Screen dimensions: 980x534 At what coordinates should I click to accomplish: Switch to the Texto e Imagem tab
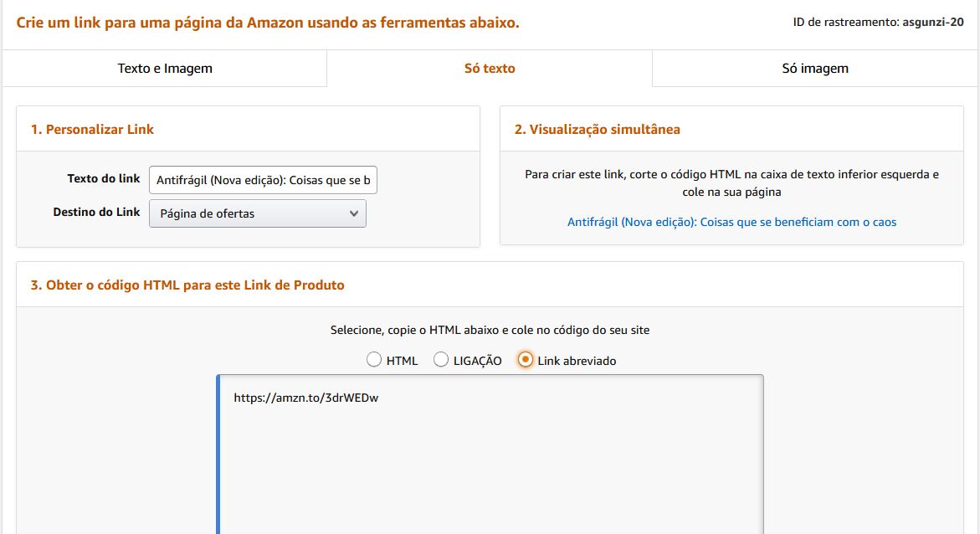[165, 69]
